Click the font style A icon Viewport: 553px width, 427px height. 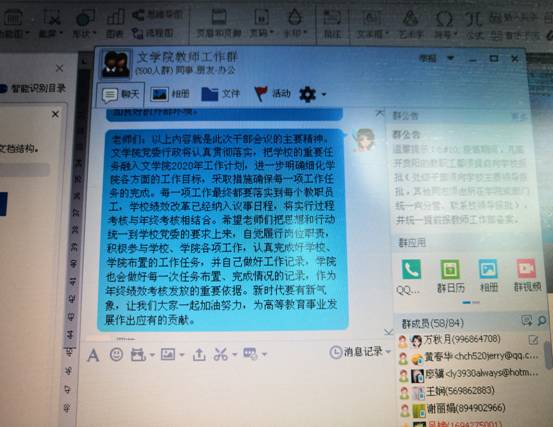click(x=93, y=355)
